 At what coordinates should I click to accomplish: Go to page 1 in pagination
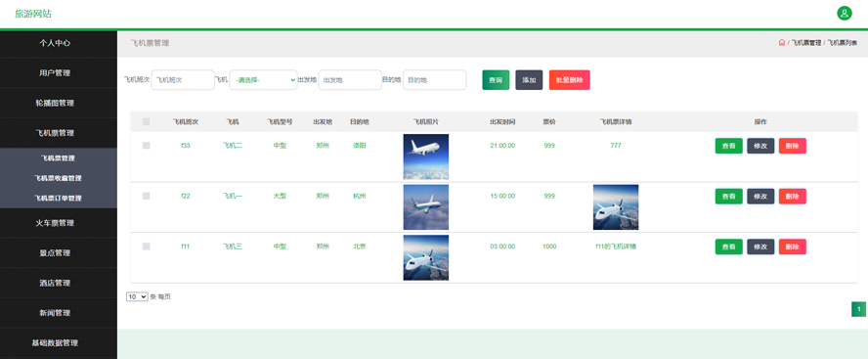(x=858, y=309)
